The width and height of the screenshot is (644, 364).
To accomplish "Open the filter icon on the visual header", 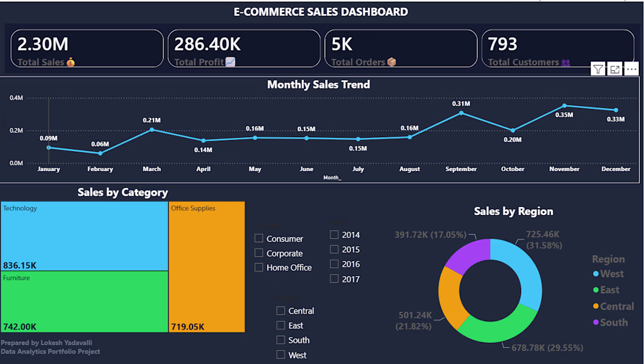I will (598, 69).
